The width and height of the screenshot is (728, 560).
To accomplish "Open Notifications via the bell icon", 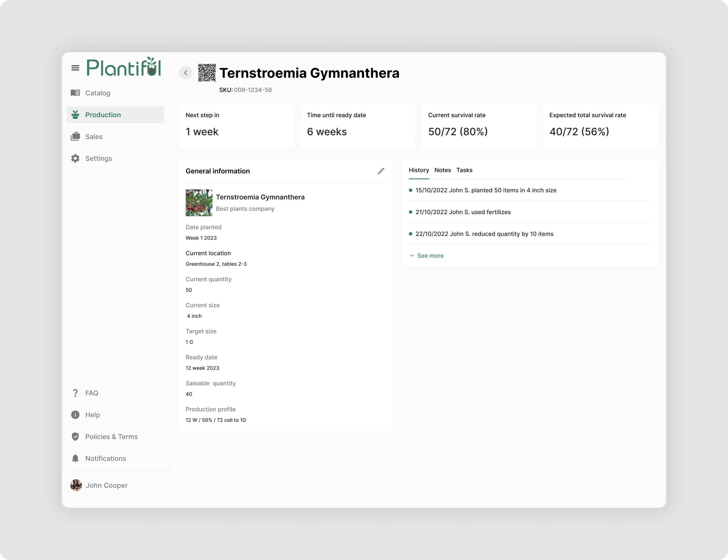I will [x=75, y=458].
